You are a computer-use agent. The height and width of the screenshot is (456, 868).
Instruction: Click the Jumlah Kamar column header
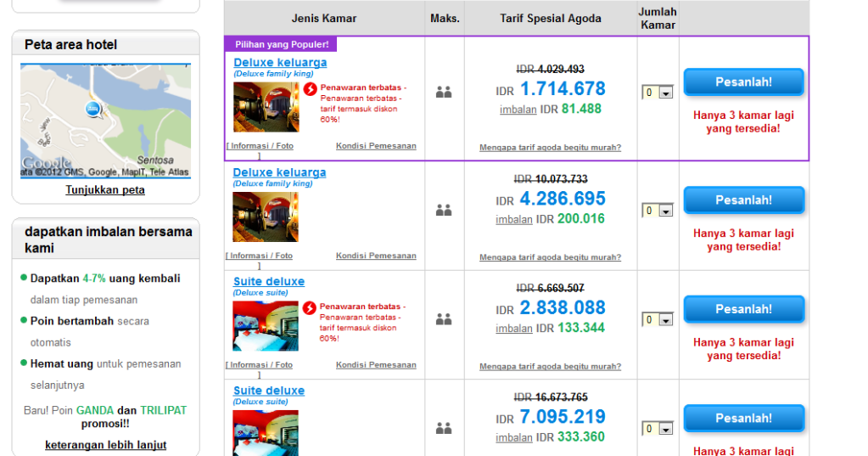pyautogui.click(x=658, y=19)
